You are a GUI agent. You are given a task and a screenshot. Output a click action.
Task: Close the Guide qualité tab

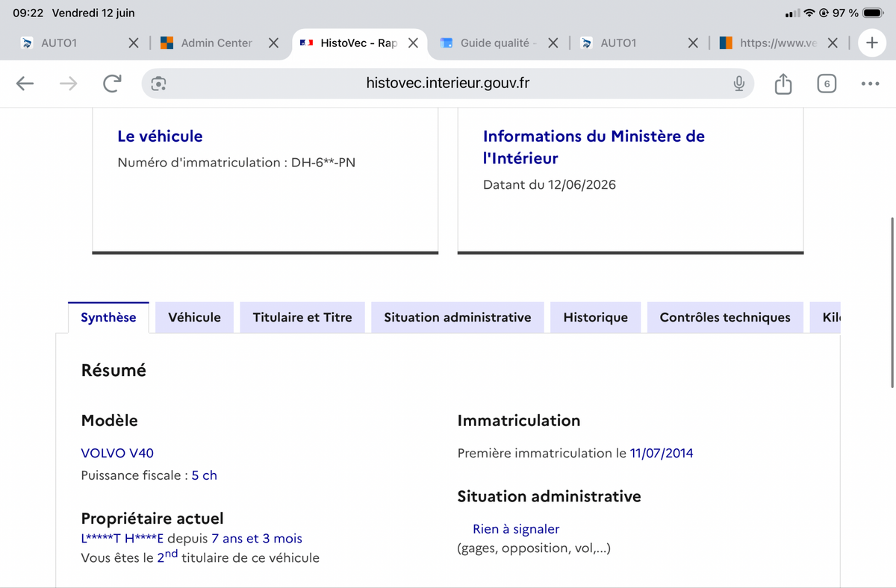point(553,43)
